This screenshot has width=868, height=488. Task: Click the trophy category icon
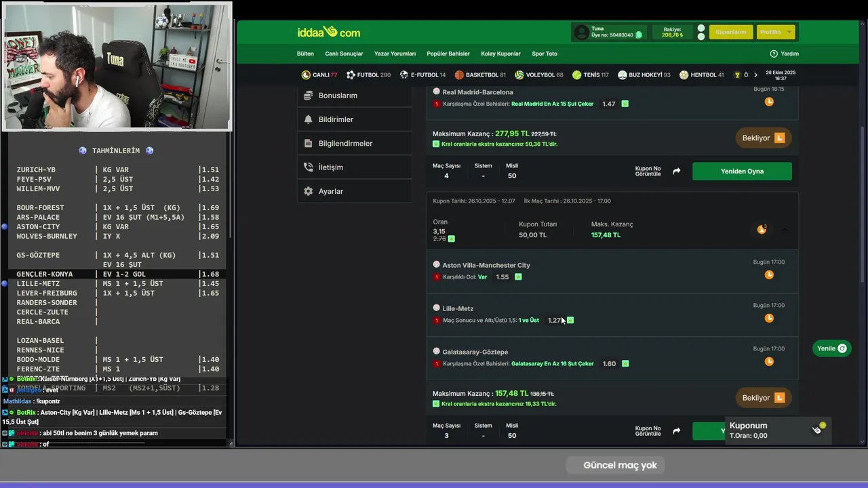[x=738, y=75]
